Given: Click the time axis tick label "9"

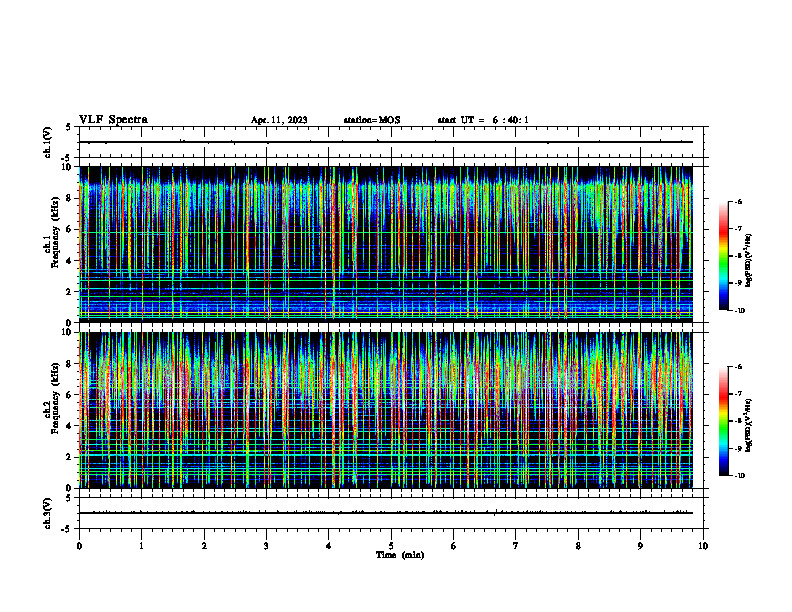Looking at the screenshot, I should point(640,546).
